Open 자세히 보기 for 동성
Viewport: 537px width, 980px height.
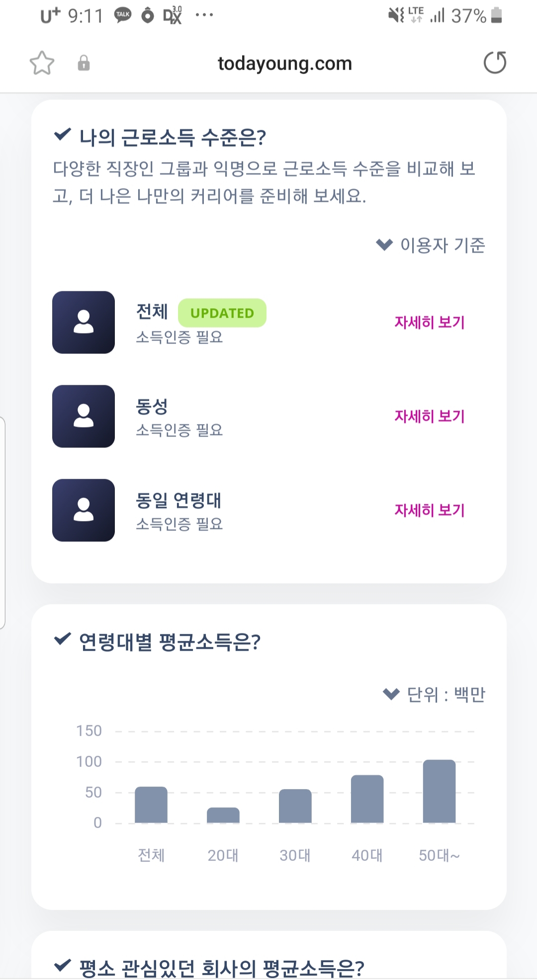coord(430,416)
